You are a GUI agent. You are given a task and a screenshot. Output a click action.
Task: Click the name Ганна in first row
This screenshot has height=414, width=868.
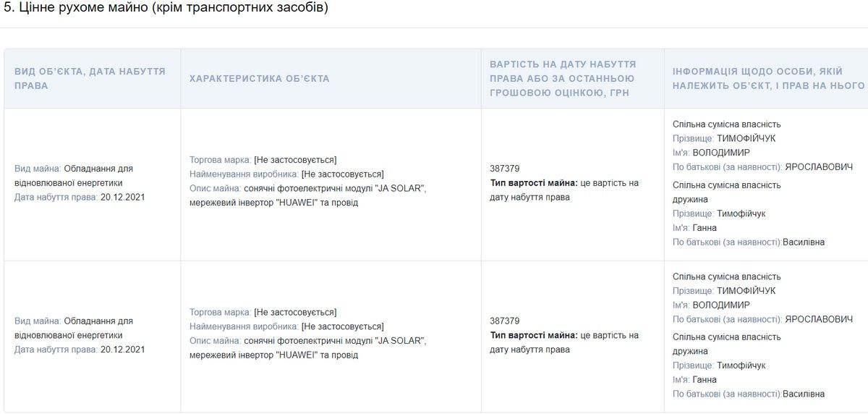click(705, 228)
